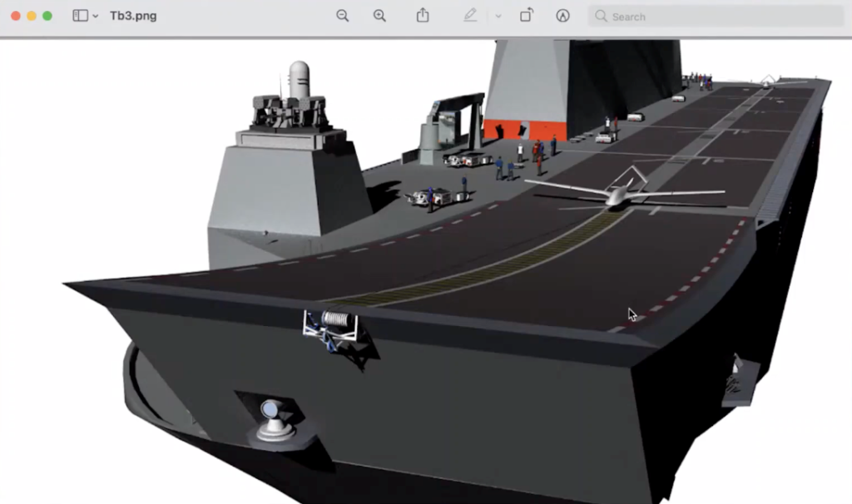
Task: Close the Preview window
Action: pos(16,16)
